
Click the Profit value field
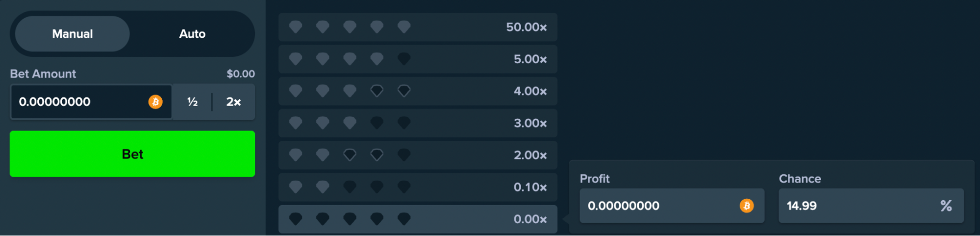[657, 206]
